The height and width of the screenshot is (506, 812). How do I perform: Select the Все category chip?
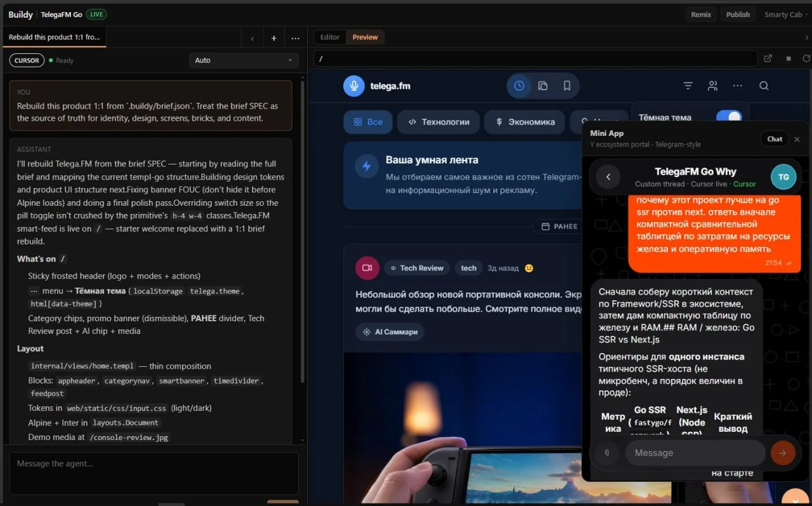(x=368, y=122)
